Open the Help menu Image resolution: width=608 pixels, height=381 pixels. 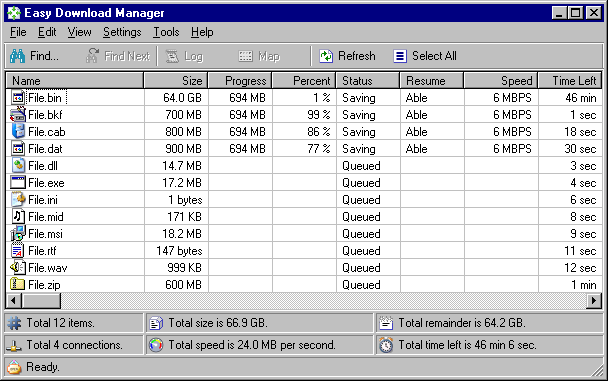[x=202, y=32]
